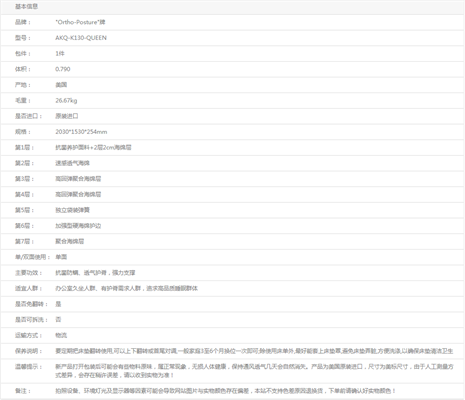Select the 备注 remark text line
Screen dimensions: 465x400
click(x=226, y=391)
